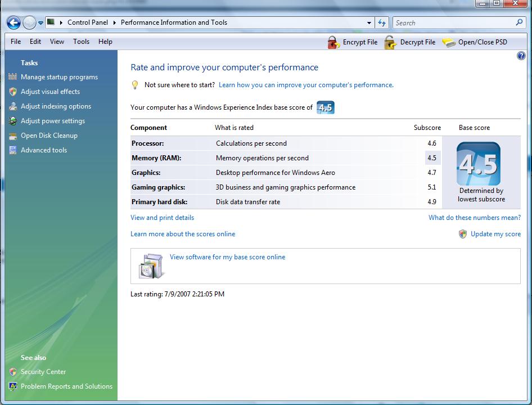Screen dimensions: 532x405
Task: Open the recent pages dropdown arrow
Action: (40, 23)
